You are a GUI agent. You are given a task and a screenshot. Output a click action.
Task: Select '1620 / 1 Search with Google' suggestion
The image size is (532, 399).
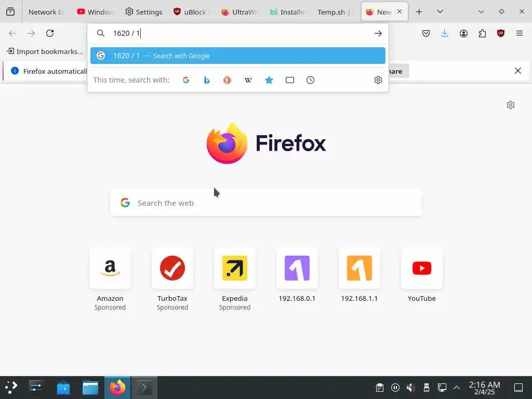(x=238, y=56)
